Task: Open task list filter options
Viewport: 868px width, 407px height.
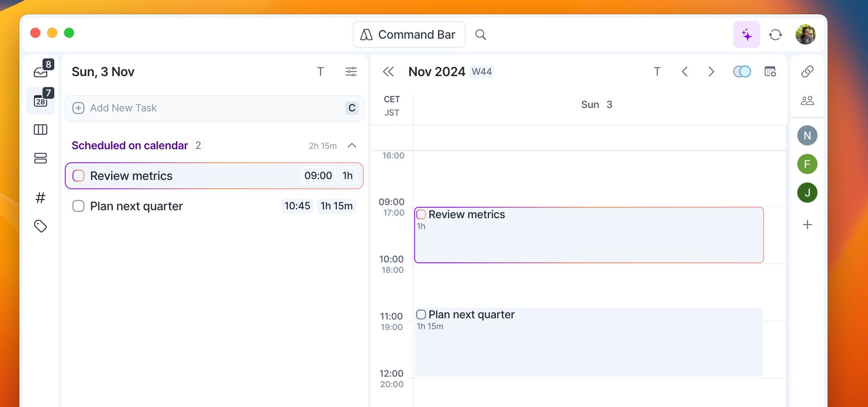Action: [x=351, y=71]
